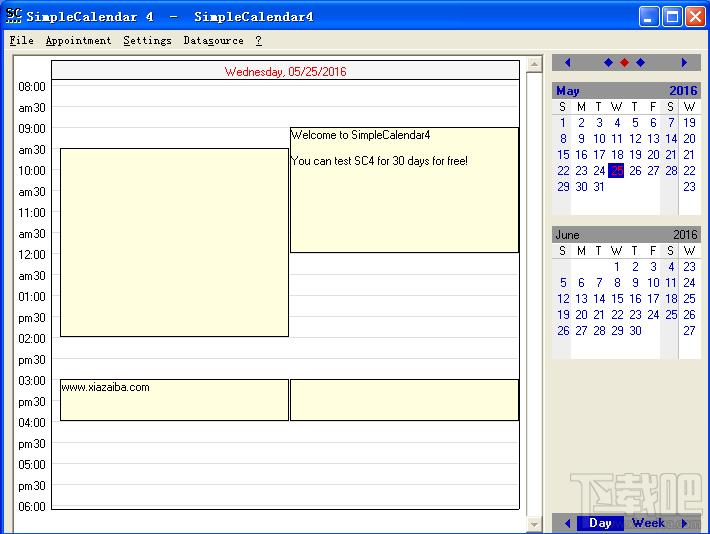Click the empty 08:00 time slot row
Image resolution: width=710 pixels, height=534 pixels.
point(285,96)
